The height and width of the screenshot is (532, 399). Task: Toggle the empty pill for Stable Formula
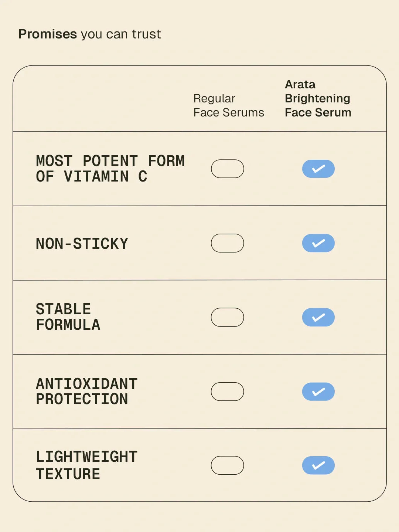[228, 317]
